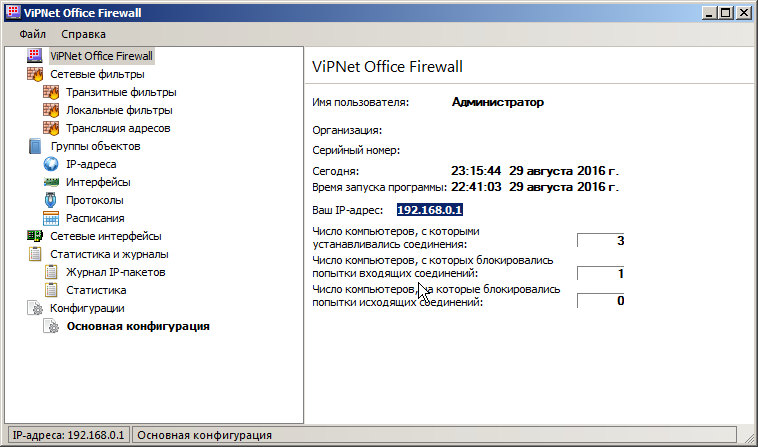This screenshot has width=758, height=447.
Task: Select ViPNet Office Firewall tree node label
Action: coord(102,56)
